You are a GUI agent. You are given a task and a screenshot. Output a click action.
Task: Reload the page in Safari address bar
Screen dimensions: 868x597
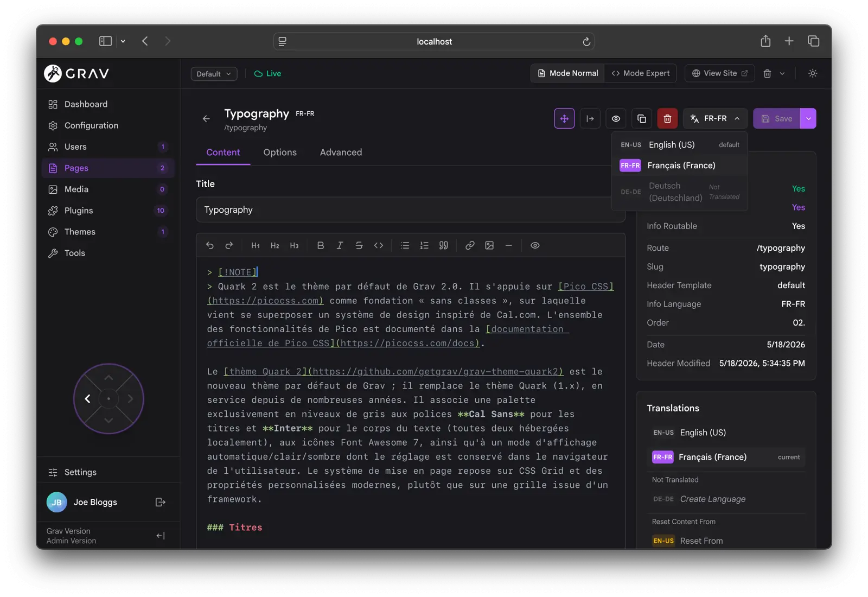(586, 42)
